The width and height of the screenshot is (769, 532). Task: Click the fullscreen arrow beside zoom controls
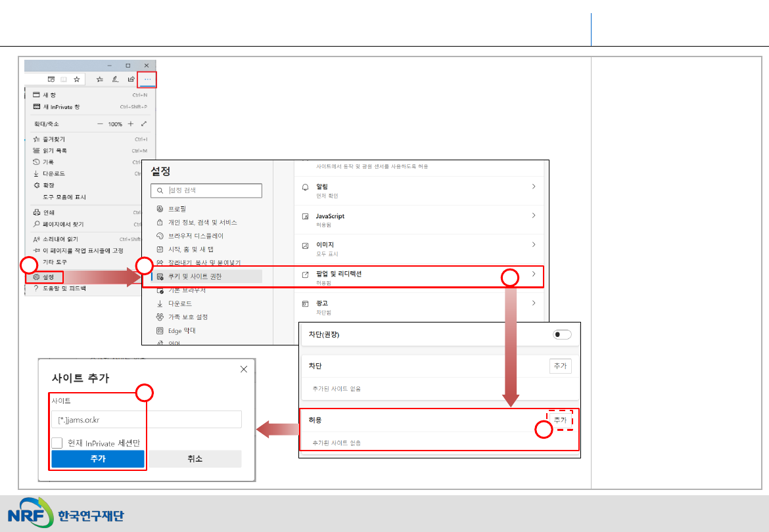(x=144, y=123)
